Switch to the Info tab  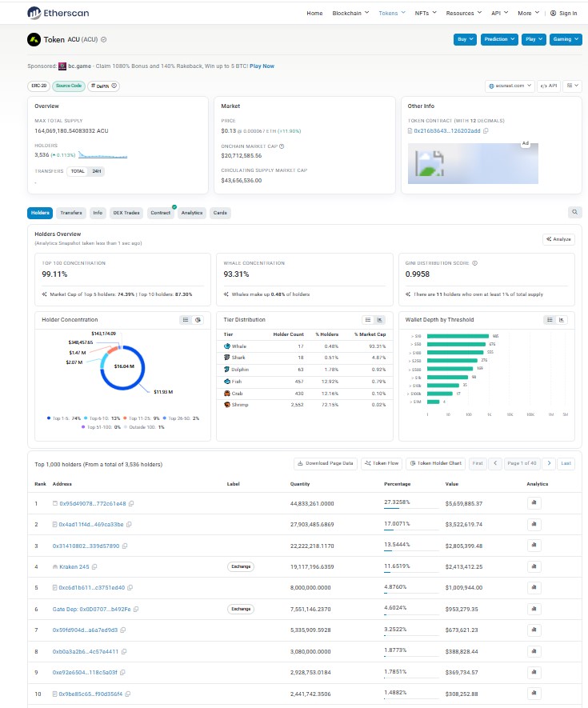click(x=98, y=213)
